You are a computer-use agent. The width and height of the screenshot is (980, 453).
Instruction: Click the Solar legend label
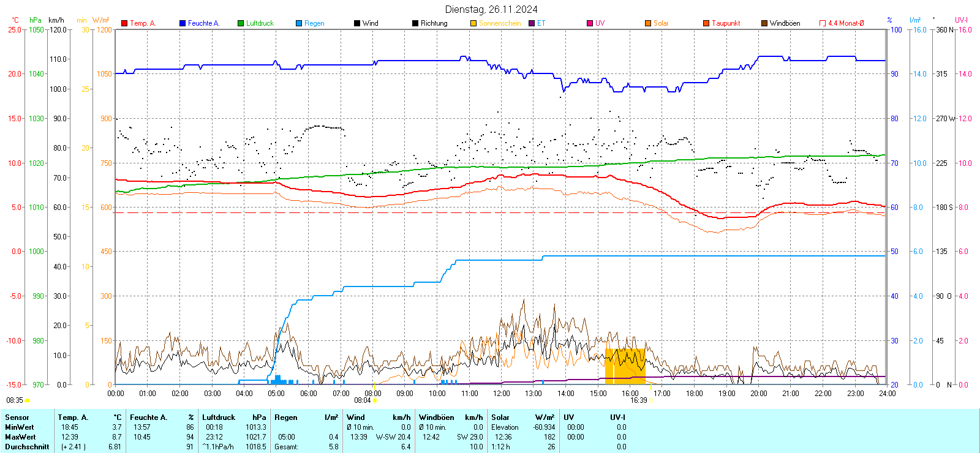[x=661, y=23]
